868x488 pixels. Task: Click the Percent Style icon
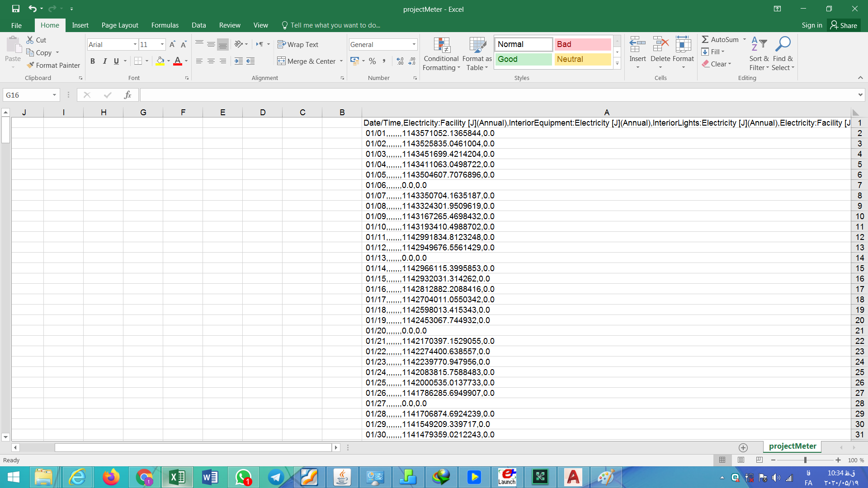(372, 61)
